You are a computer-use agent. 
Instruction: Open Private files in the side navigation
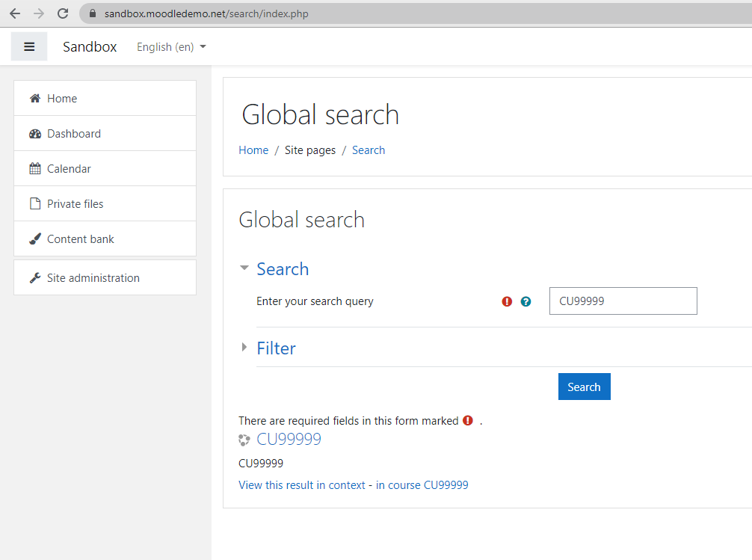click(x=105, y=203)
